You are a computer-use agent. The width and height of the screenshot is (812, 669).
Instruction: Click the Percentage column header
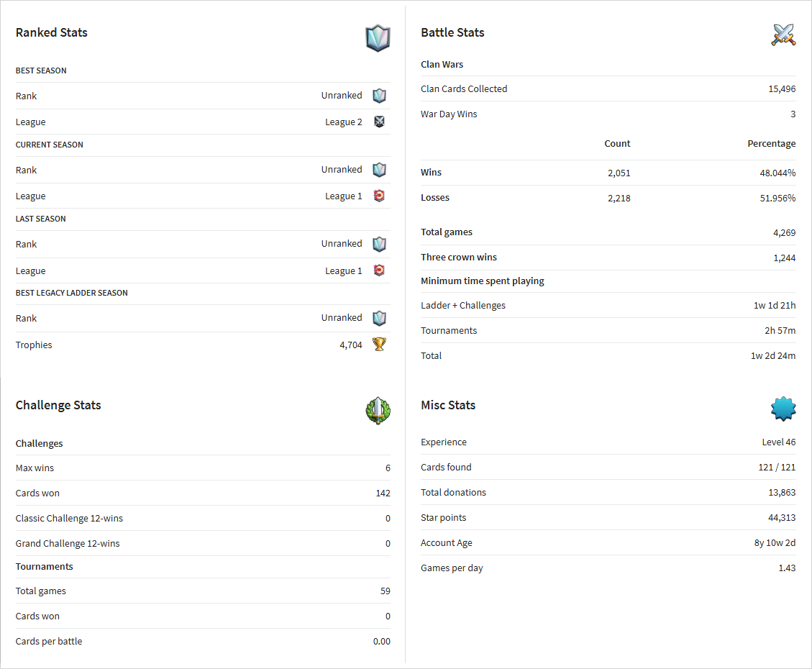(x=771, y=143)
